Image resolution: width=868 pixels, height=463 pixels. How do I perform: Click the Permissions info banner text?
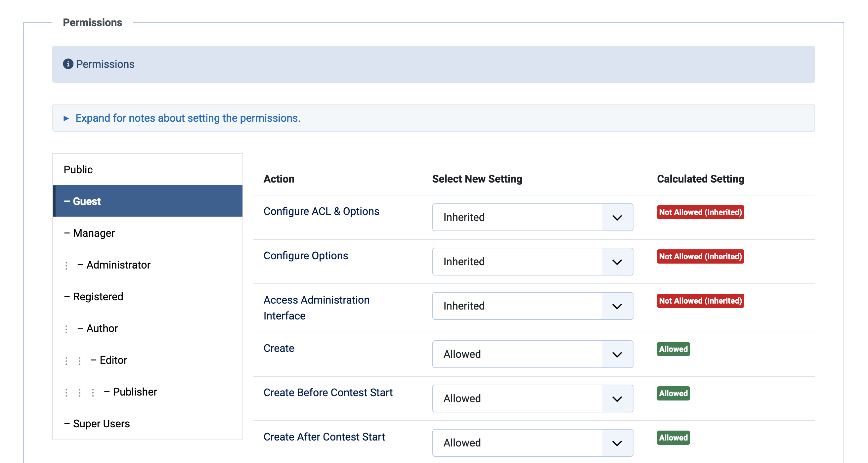coord(105,64)
